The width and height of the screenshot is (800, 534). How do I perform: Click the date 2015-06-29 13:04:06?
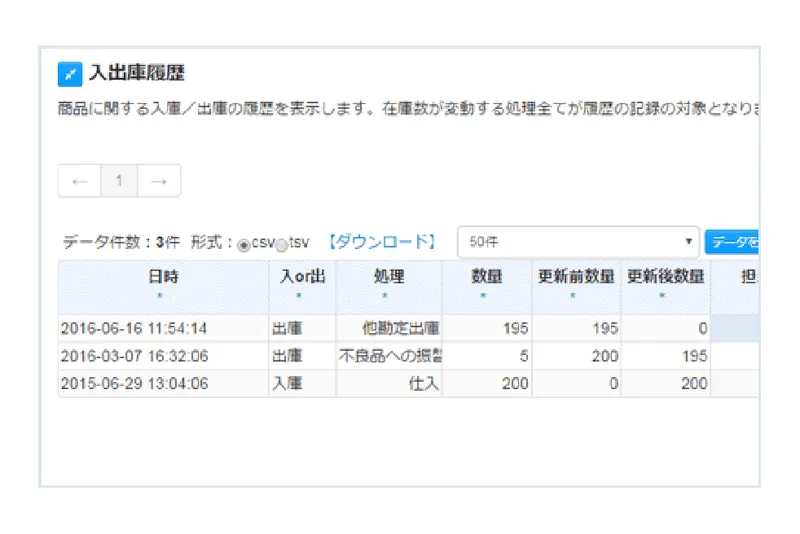(x=134, y=384)
